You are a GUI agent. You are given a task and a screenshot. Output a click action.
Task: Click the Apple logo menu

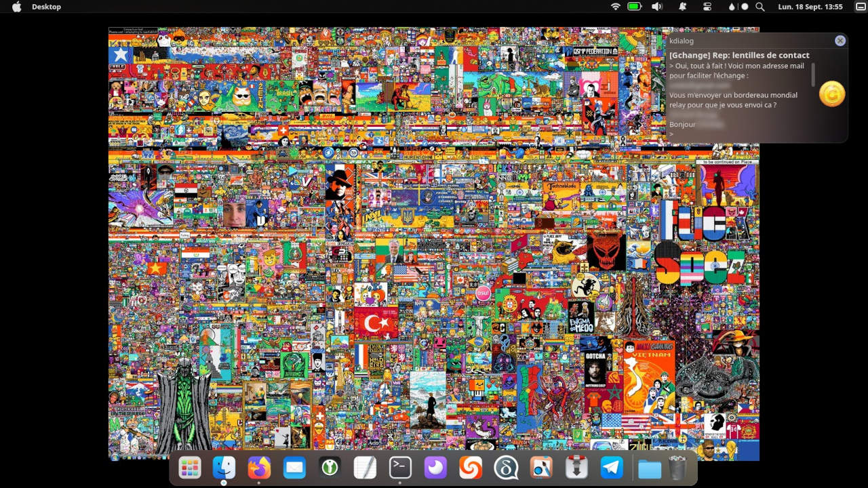pos(17,7)
